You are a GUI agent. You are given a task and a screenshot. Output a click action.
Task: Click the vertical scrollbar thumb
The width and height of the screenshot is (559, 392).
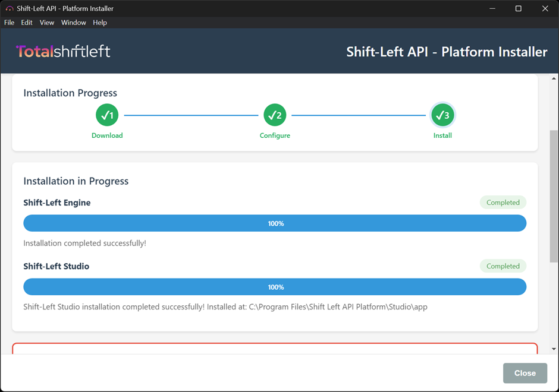[554, 196]
